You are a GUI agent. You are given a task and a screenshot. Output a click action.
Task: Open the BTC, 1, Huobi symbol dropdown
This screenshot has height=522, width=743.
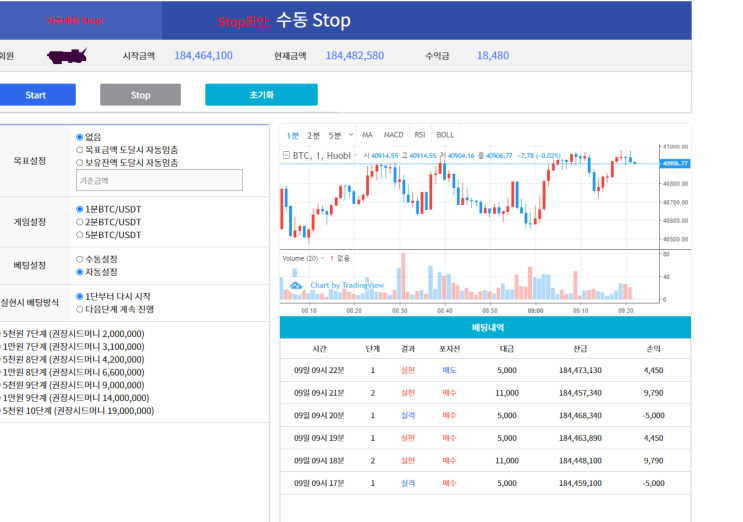355,155
